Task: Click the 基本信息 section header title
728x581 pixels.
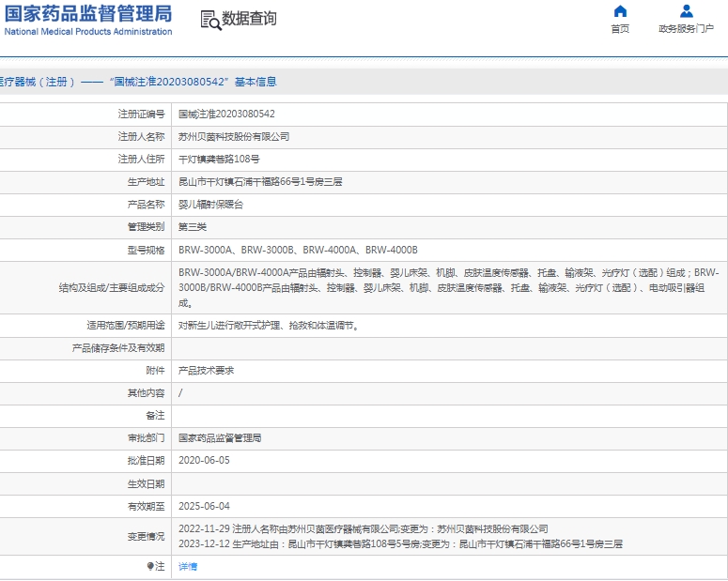Action: [x=256, y=82]
